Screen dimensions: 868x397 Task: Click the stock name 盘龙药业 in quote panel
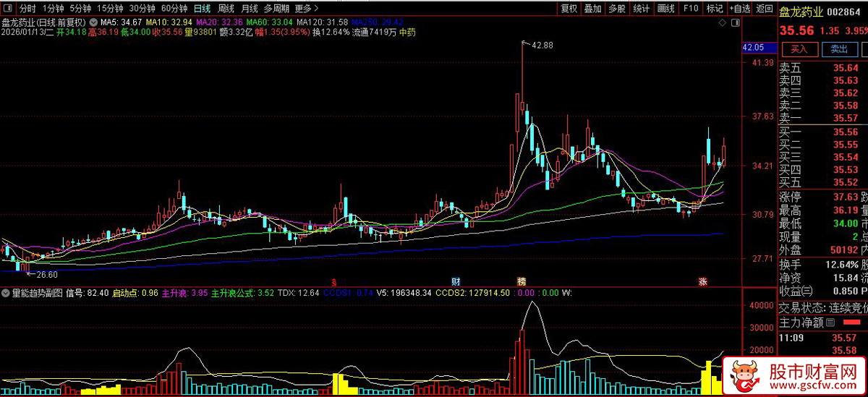pos(801,12)
